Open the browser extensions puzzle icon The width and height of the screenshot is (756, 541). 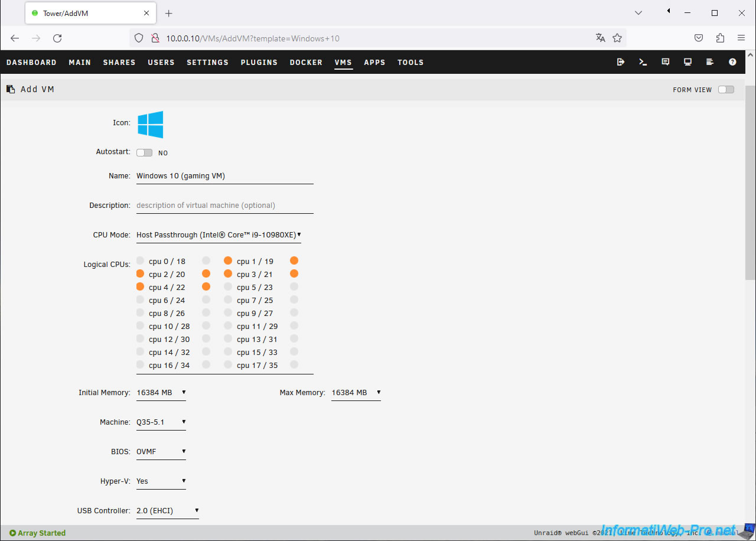pyautogui.click(x=720, y=38)
